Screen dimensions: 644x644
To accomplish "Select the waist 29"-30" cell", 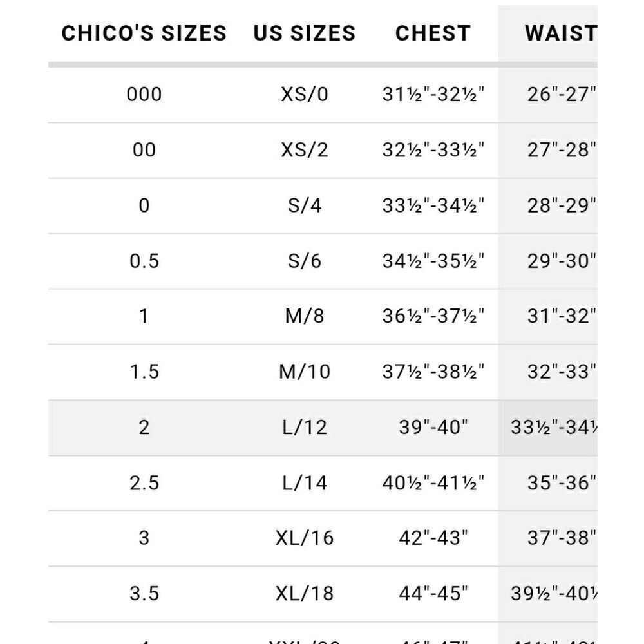I will [560, 261].
